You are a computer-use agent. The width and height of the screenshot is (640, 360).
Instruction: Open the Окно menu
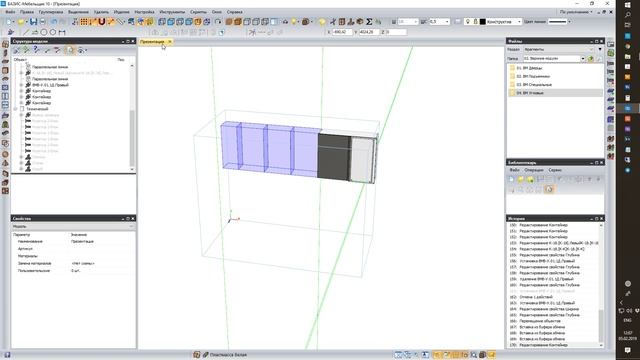[x=217, y=12]
